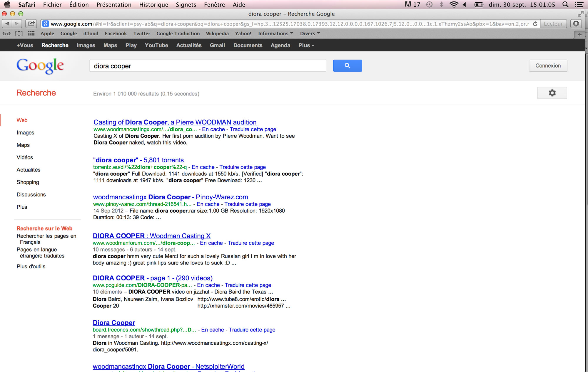The width and height of the screenshot is (588, 372).
Task: Open Safari downloads arrow button
Action: pyautogui.click(x=576, y=24)
